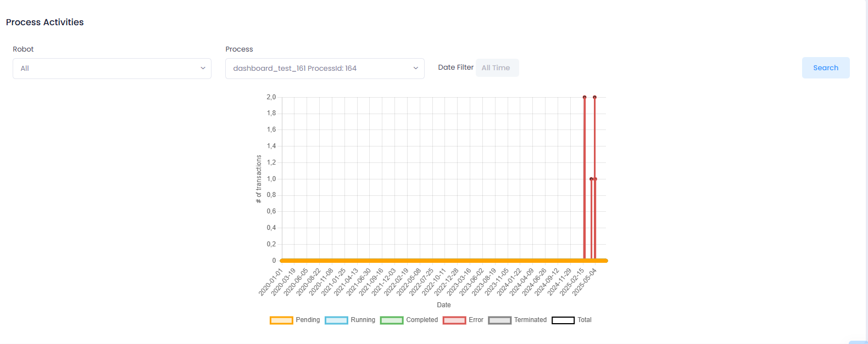Screen dimensions: 868x344
Task: Hide the Completed series via legend label
Action: 422,320
